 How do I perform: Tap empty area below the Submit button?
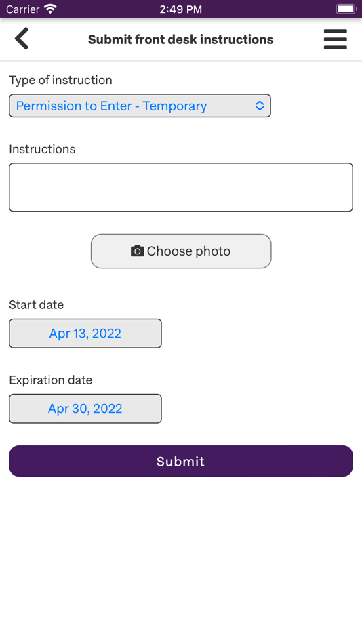click(x=181, y=559)
